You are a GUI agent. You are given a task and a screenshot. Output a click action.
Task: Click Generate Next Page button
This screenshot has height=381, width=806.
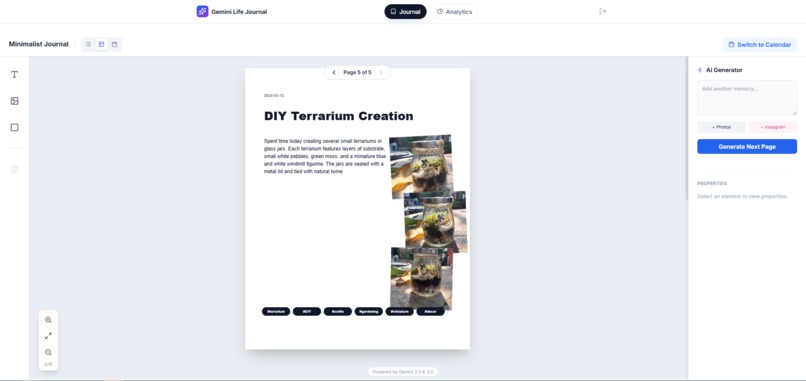(747, 147)
